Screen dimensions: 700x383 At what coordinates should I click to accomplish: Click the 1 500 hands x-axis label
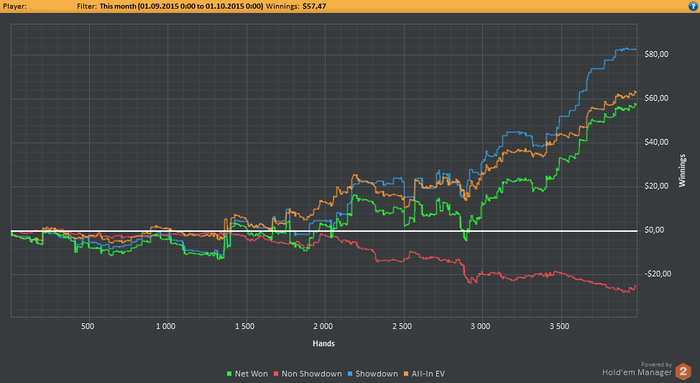point(245,326)
